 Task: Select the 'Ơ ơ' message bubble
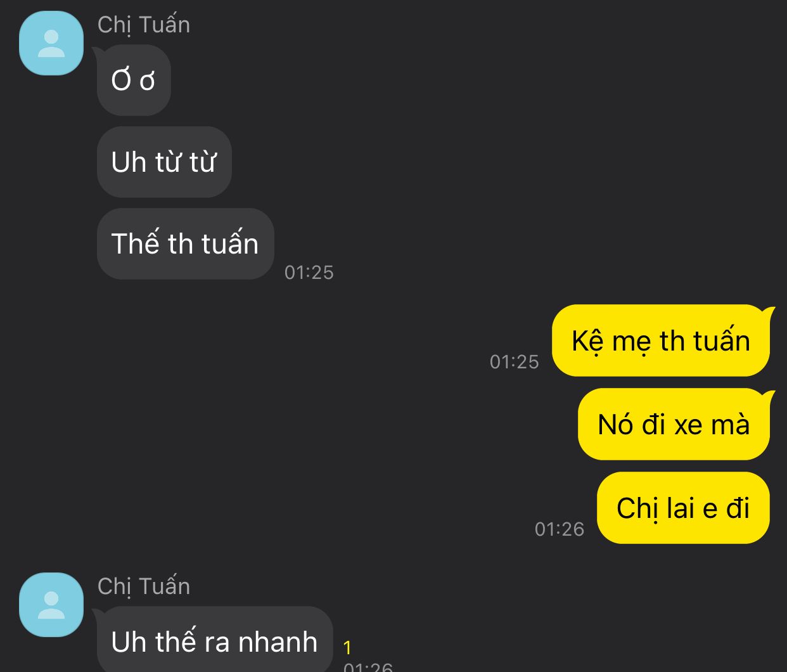pos(134,81)
